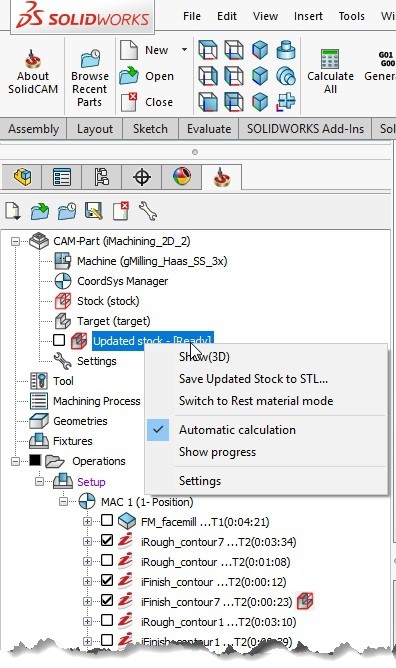Collapse the Operations folder node
Screen dimensions: 396x668
(15, 461)
